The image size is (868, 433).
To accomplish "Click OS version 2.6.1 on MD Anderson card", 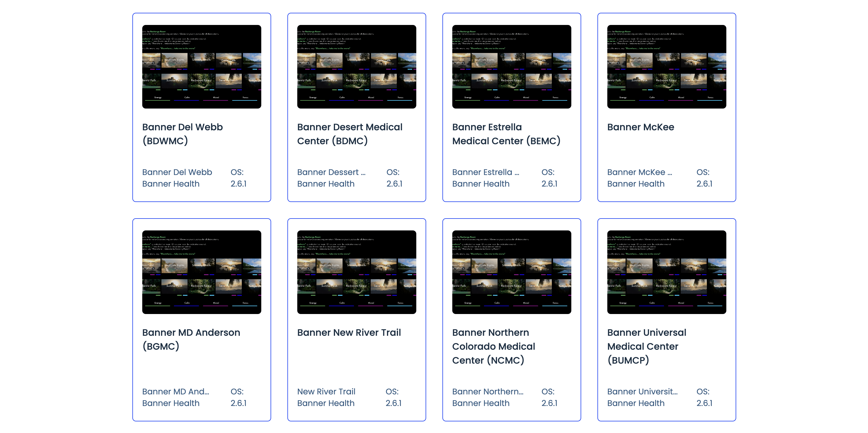I will pyautogui.click(x=239, y=403).
